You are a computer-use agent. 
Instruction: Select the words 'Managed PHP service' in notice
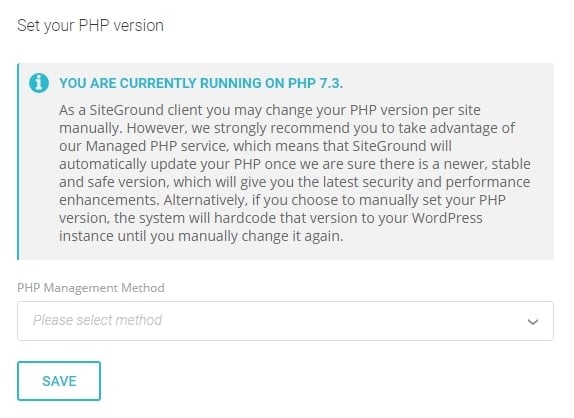tap(157, 146)
